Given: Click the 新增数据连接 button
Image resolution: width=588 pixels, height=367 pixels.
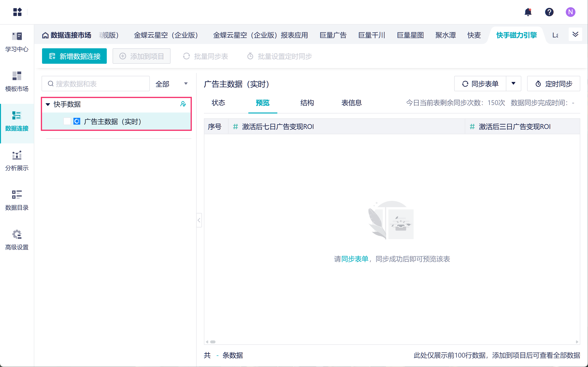Looking at the screenshot, I should [74, 56].
